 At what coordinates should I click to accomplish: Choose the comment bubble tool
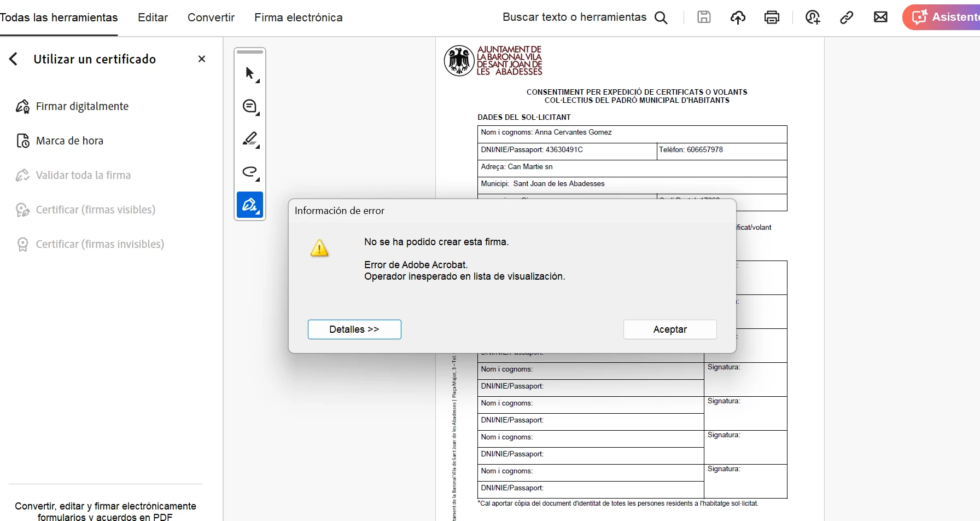(x=250, y=106)
